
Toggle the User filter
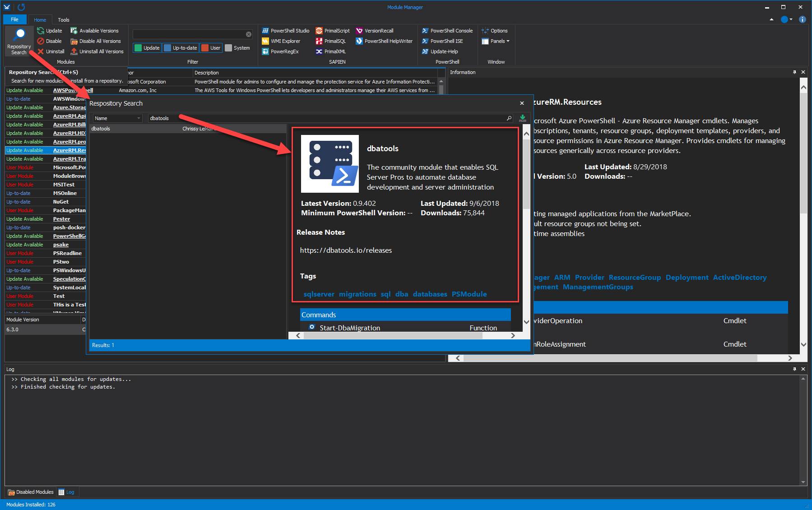point(211,48)
